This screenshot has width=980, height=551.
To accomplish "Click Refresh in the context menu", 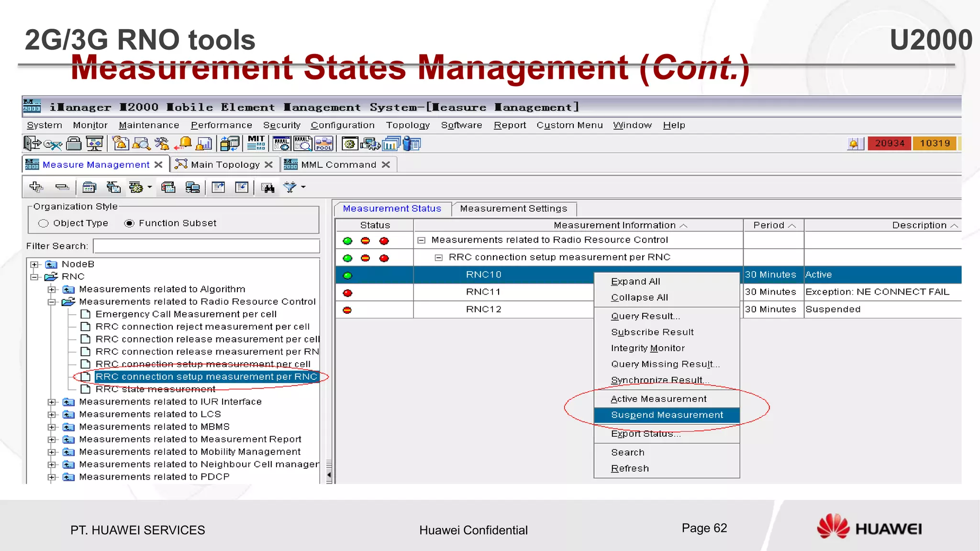I will pos(667,469).
